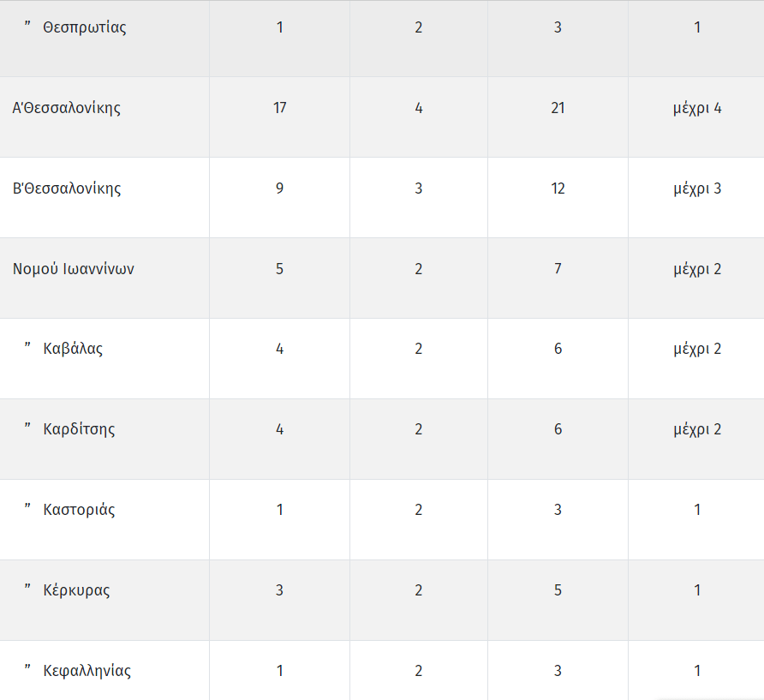This screenshot has height=700, width=764.
Task: Click the value 9 in Β'Θεσσαλονίκης row
Action: [x=280, y=188]
